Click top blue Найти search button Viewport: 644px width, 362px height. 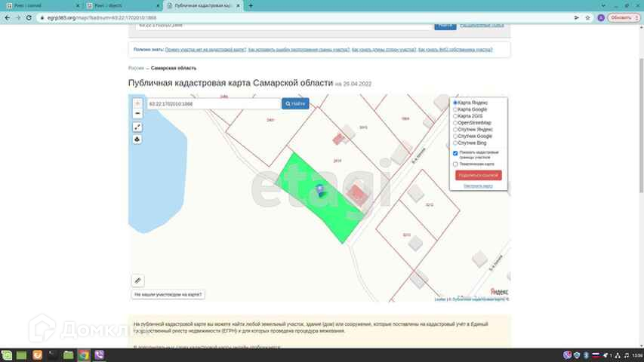[x=445, y=26]
